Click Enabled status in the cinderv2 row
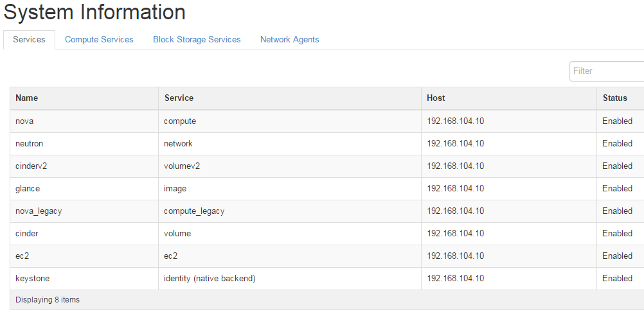Viewport: 644px width, 314px height. click(617, 166)
